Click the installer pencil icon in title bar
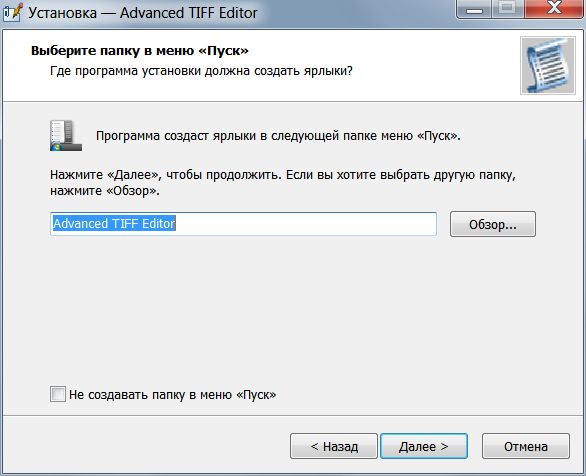The height and width of the screenshot is (476, 586). (x=13, y=12)
